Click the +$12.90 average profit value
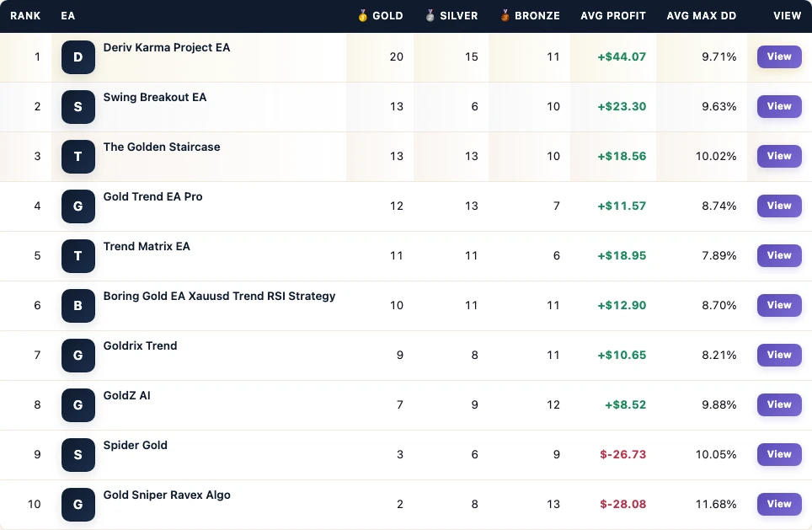 point(622,306)
